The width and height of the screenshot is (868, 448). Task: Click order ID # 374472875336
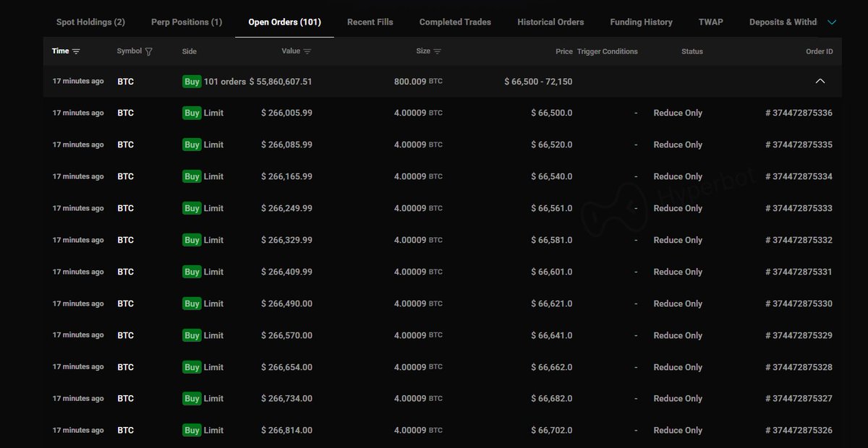[799, 113]
